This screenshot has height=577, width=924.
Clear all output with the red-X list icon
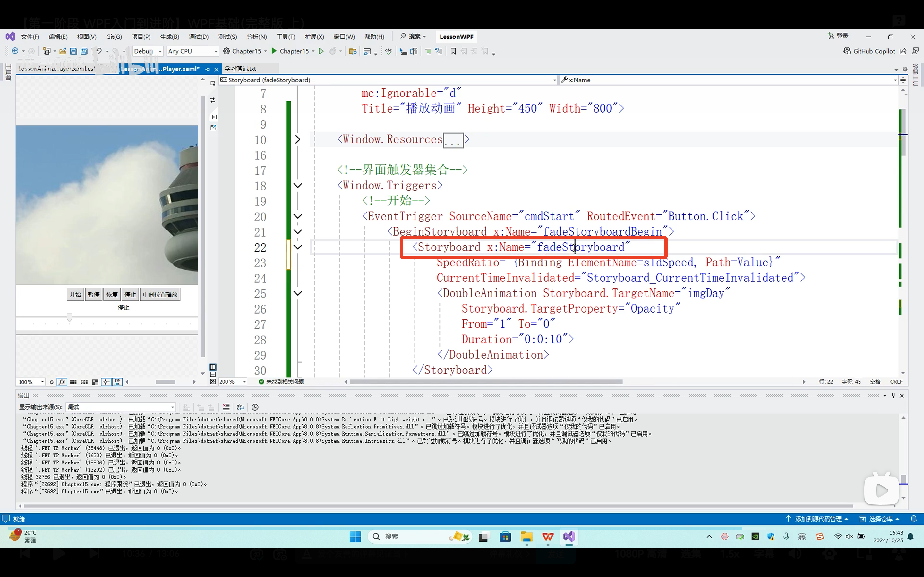pyautogui.click(x=226, y=407)
